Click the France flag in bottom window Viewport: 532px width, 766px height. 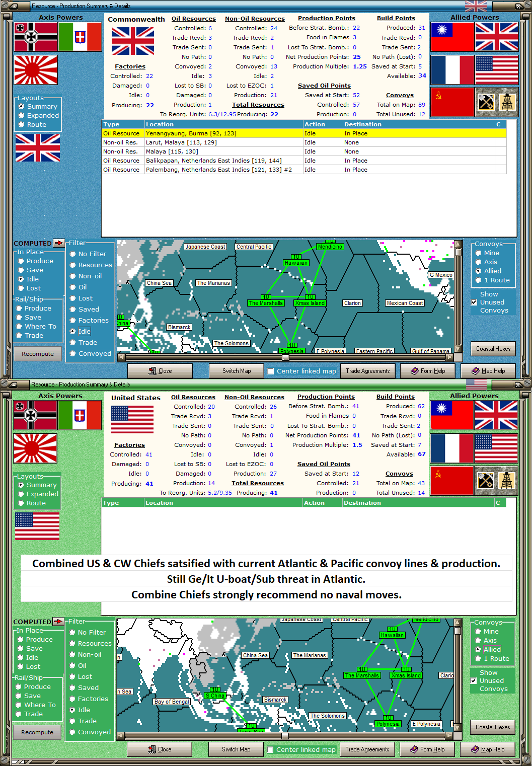coord(452,448)
